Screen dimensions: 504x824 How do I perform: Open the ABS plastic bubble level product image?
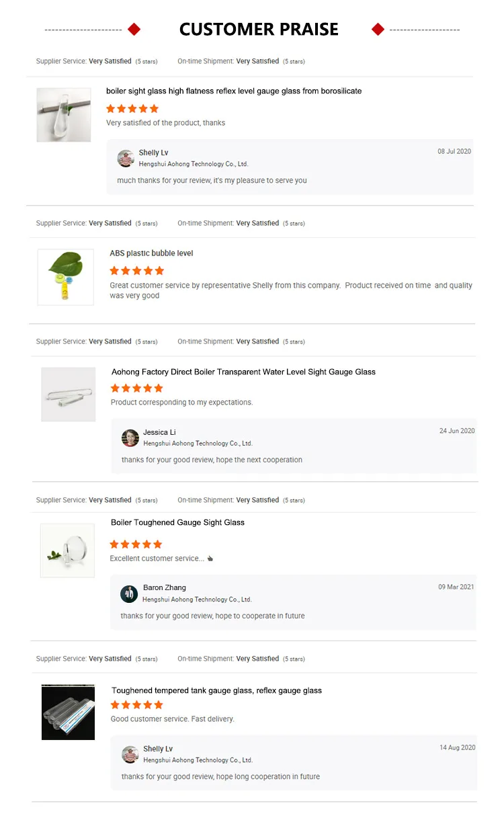pos(66,277)
